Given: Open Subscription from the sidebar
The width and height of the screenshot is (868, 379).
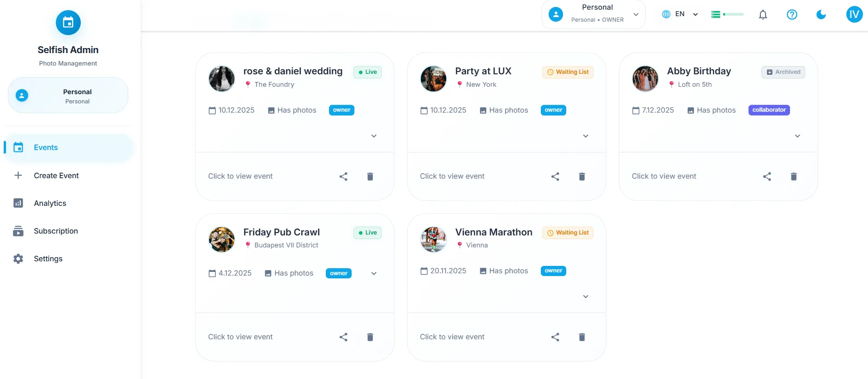Looking at the screenshot, I should (x=55, y=231).
